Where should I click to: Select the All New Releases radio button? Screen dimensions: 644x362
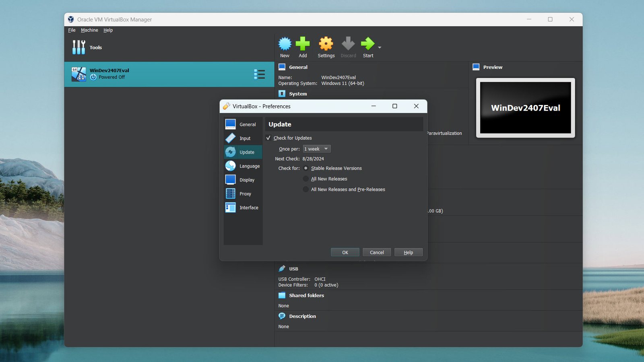pos(306,179)
